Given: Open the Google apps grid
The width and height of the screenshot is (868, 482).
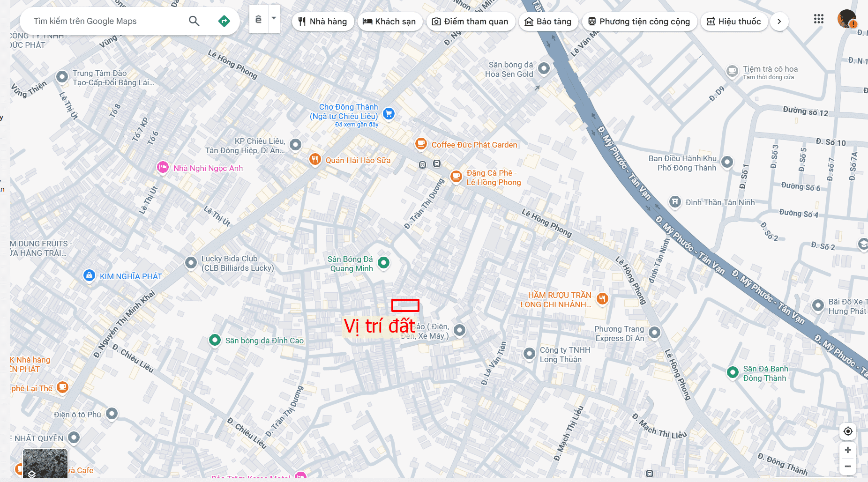Looking at the screenshot, I should (x=818, y=19).
